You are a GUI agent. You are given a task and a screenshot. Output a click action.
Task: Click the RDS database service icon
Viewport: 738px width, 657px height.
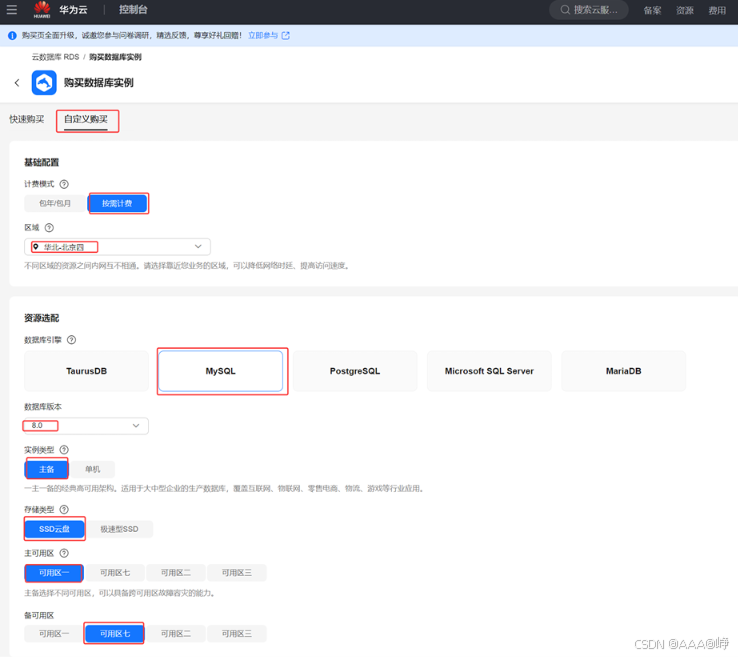[44, 83]
